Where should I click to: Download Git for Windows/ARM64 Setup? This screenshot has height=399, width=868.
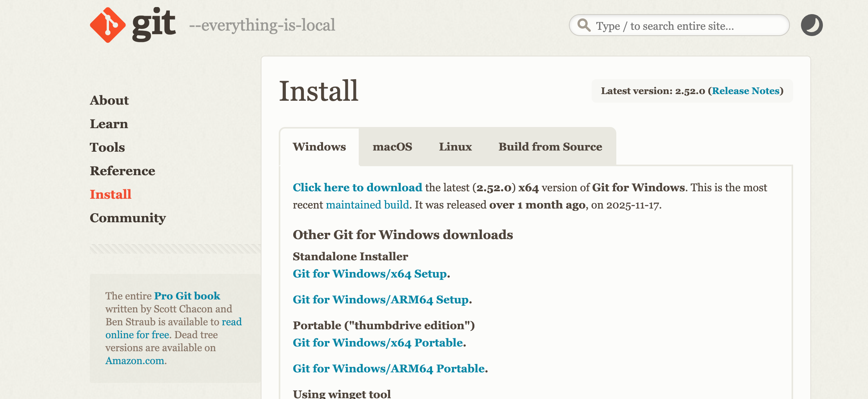pyautogui.click(x=381, y=299)
